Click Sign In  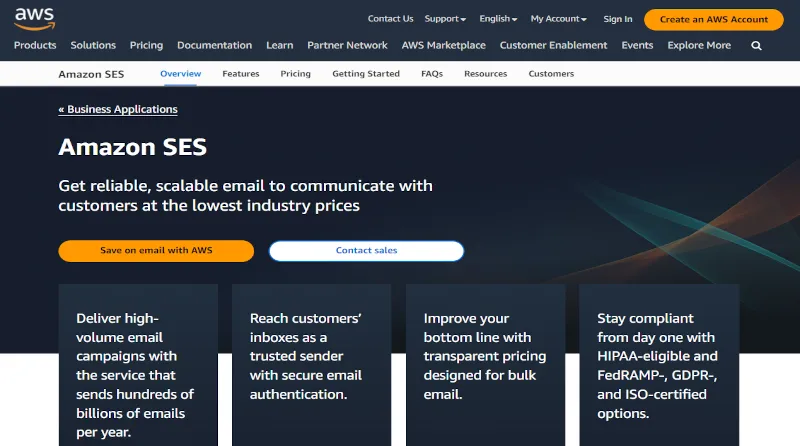(617, 19)
